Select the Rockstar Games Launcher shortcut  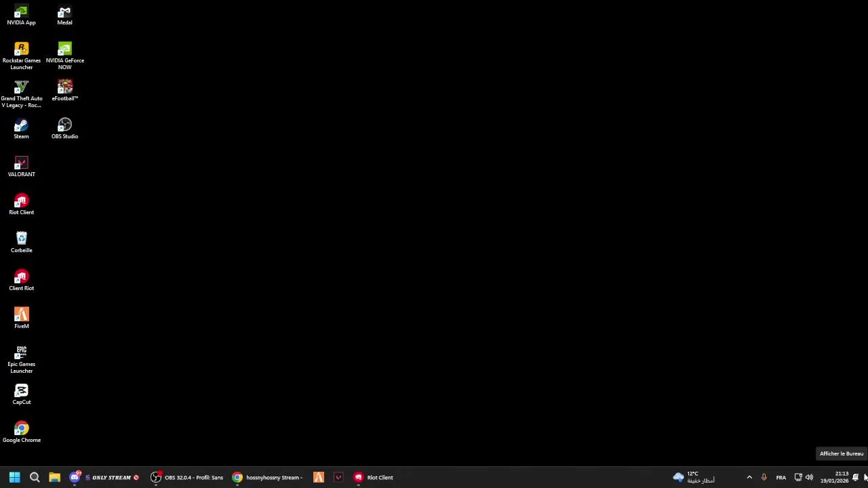coord(21,56)
